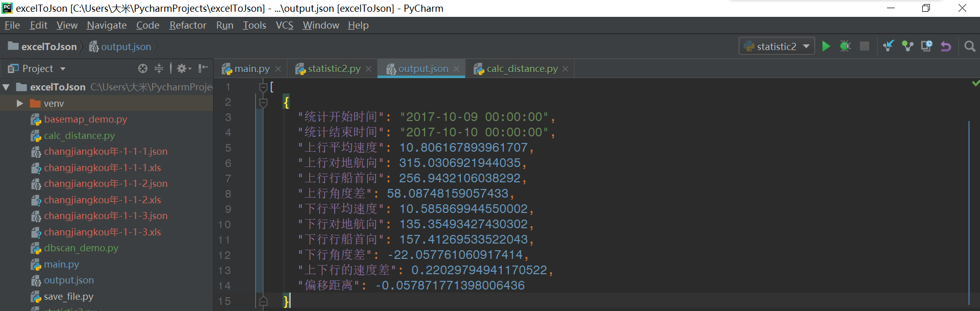This screenshot has width=980, height=311.
Task: Open Project panel gear settings
Action: (183, 68)
